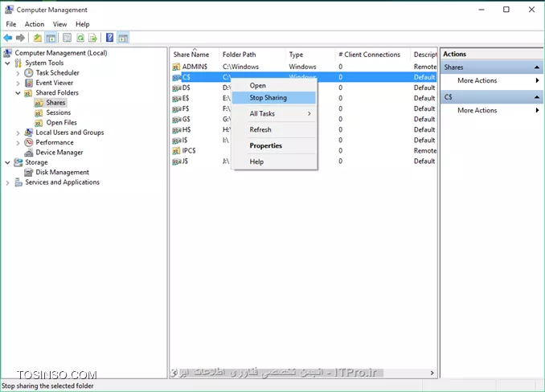Sort by Folder Path column header
This screenshot has height=392, width=545.
(252, 55)
